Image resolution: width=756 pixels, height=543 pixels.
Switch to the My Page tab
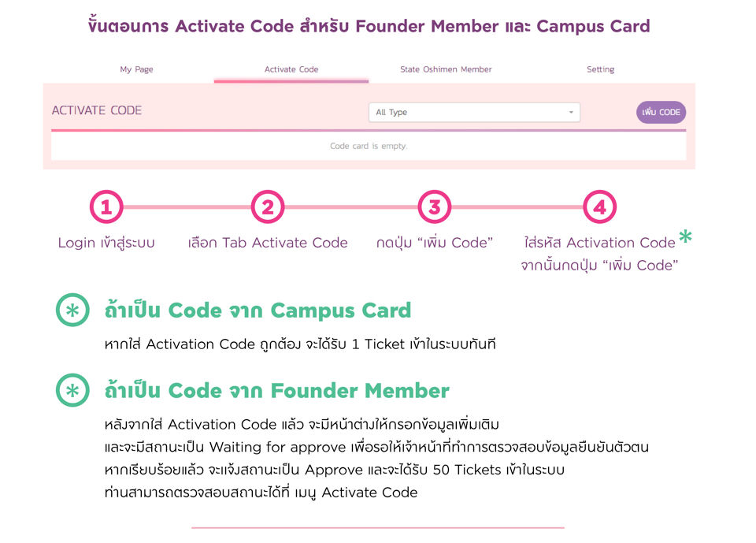pos(136,69)
